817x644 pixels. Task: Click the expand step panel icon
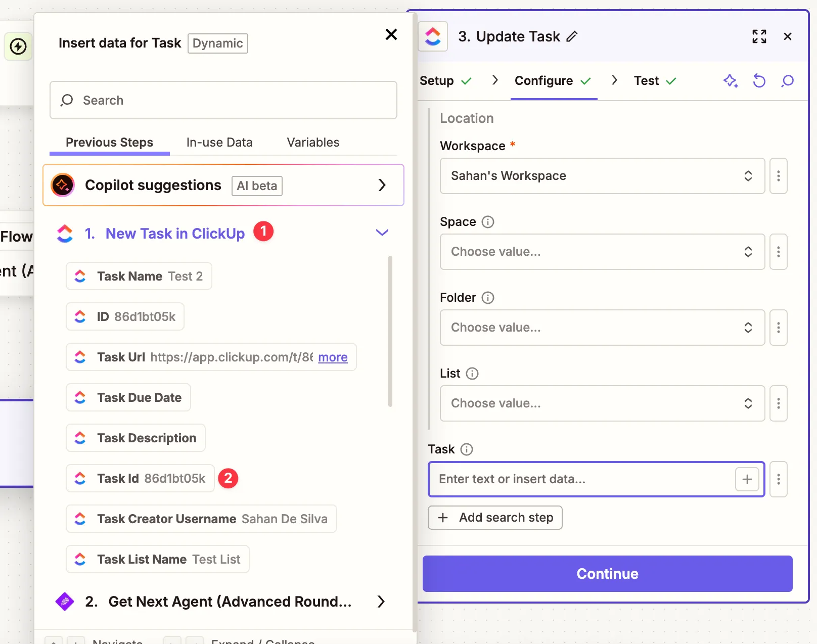(x=759, y=36)
